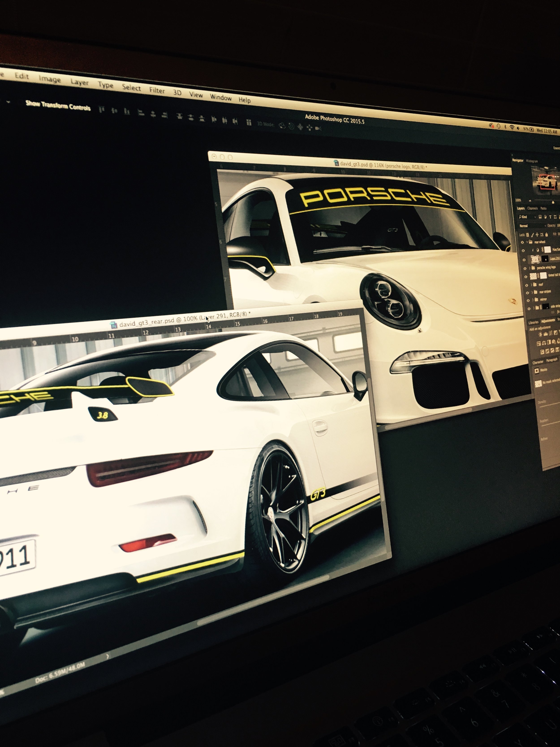Hide the rear wheel group
This screenshot has height=747, width=560.
coord(522,243)
